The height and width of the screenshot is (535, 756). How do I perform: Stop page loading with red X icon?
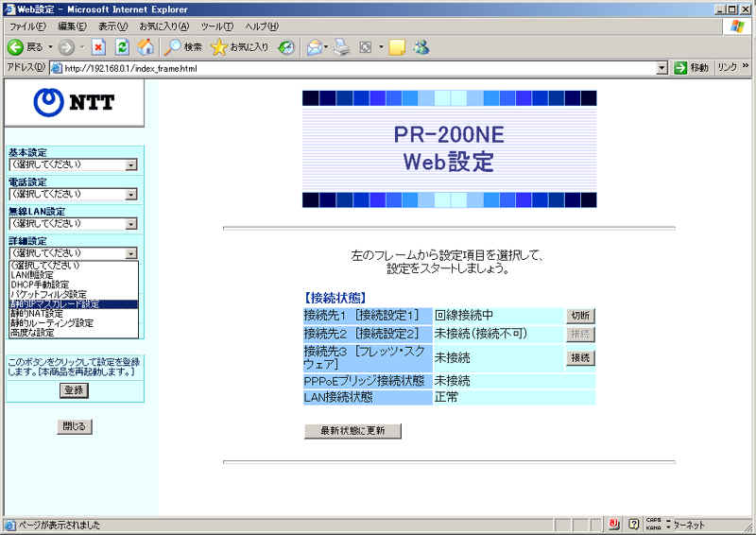98,47
